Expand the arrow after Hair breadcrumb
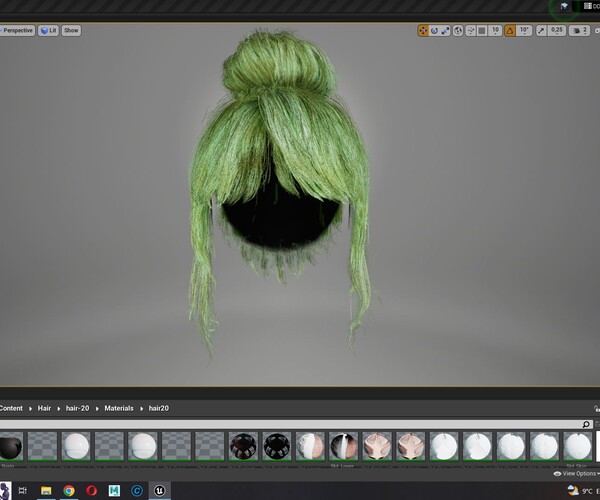Viewport: 600px width, 500px height. click(x=59, y=409)
